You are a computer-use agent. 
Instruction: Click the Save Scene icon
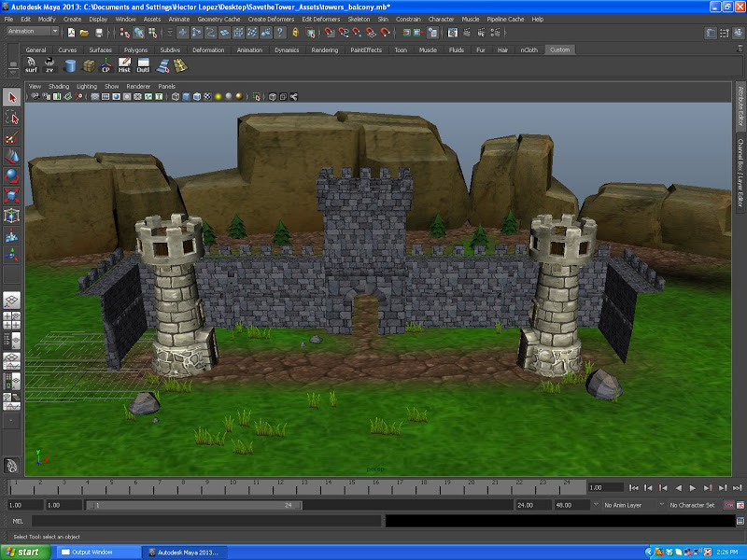click(99, 33)
